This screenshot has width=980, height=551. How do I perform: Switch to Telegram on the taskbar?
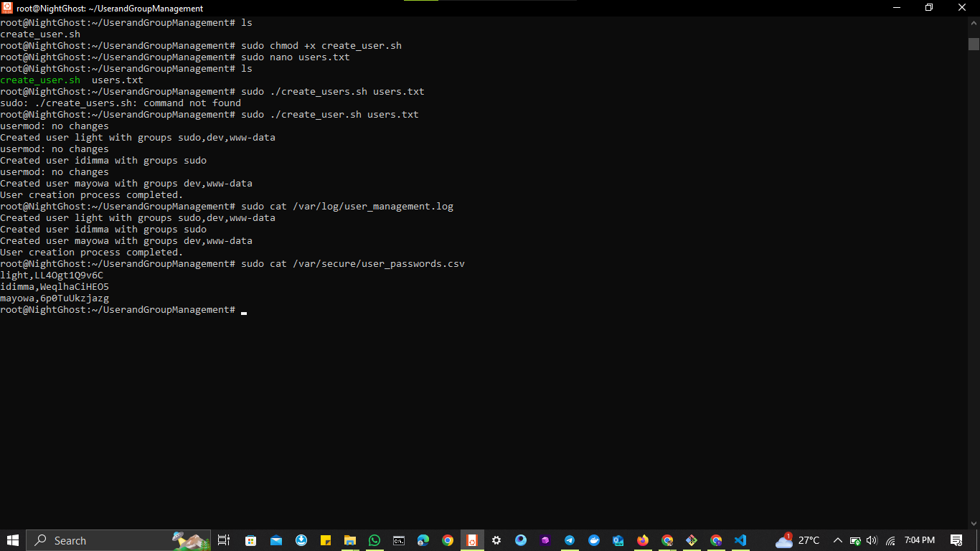click(x=570, y=540)
